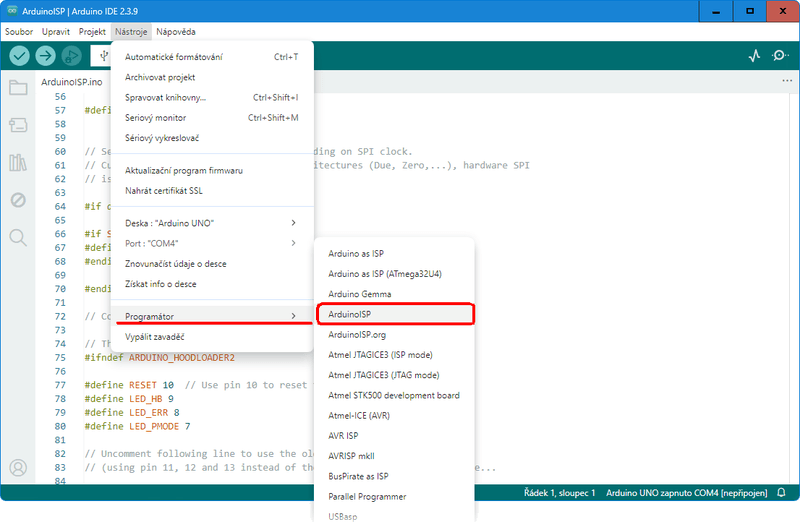Expand the Port "COM4" submenu
This screenshot has height=522, width=800.
pos(212,243)
